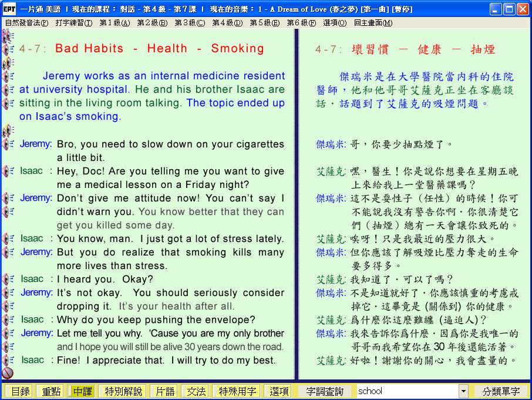Play audio for the title line 'Bad Habits'
Screen dimensions: 532x400
[8, 49]
